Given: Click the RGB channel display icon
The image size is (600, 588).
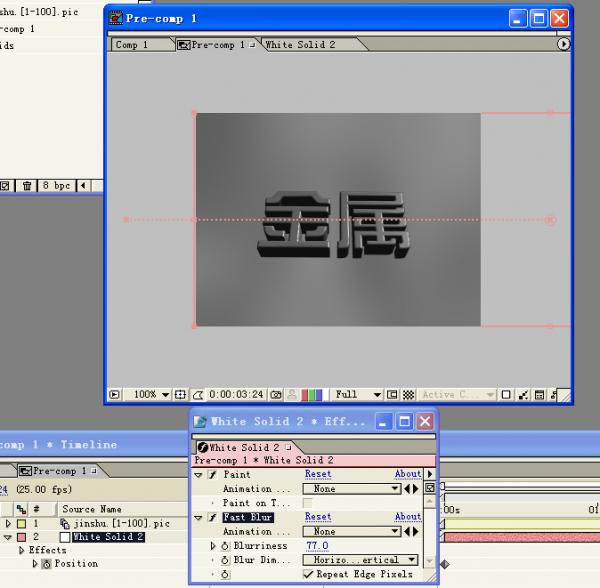Looking at the screenshot, I should 312,394.
